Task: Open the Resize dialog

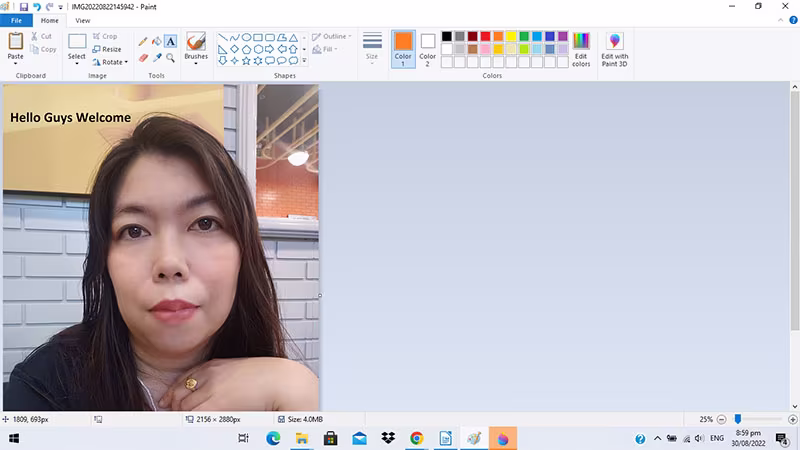Action: tap(107, 49)
